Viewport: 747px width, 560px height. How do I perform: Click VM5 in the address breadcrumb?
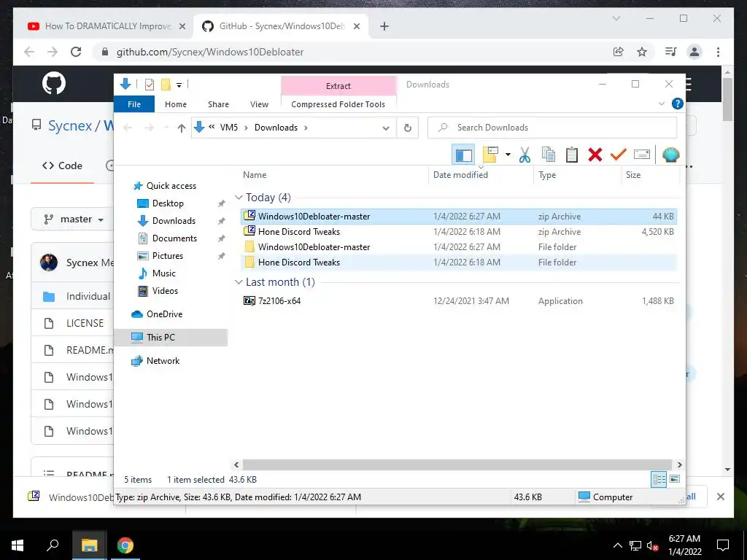[228, 128]
